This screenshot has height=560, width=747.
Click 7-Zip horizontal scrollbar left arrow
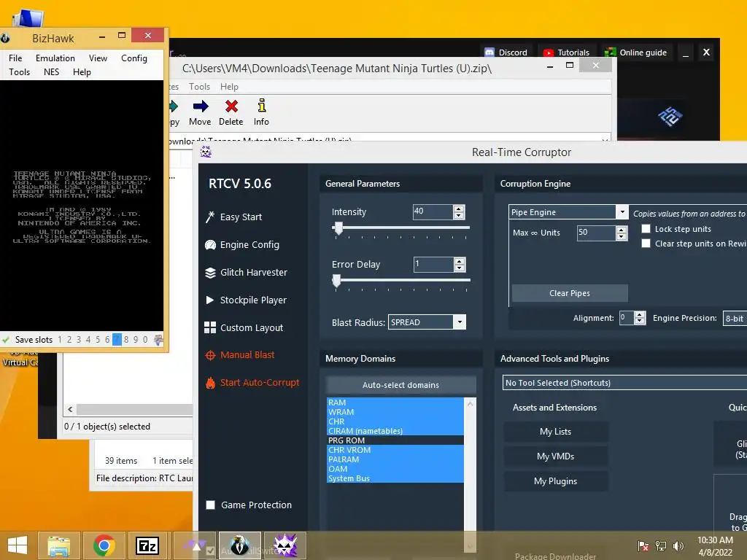pos(70,410)
